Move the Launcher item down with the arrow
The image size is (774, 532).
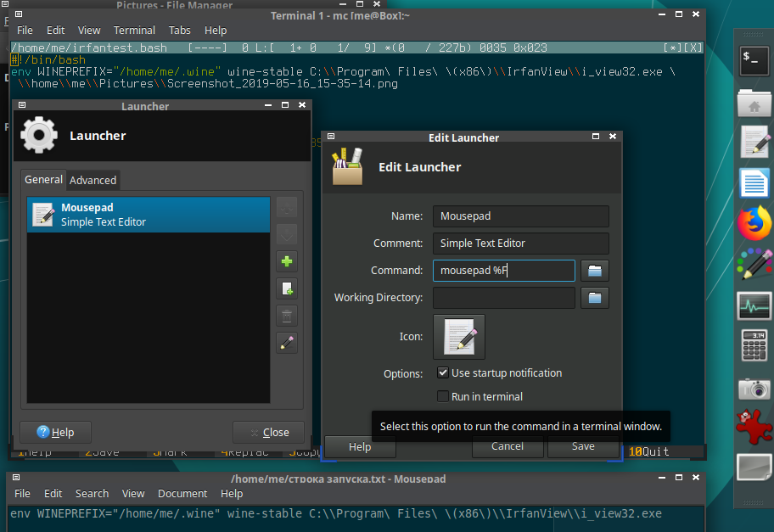[287, 234]
